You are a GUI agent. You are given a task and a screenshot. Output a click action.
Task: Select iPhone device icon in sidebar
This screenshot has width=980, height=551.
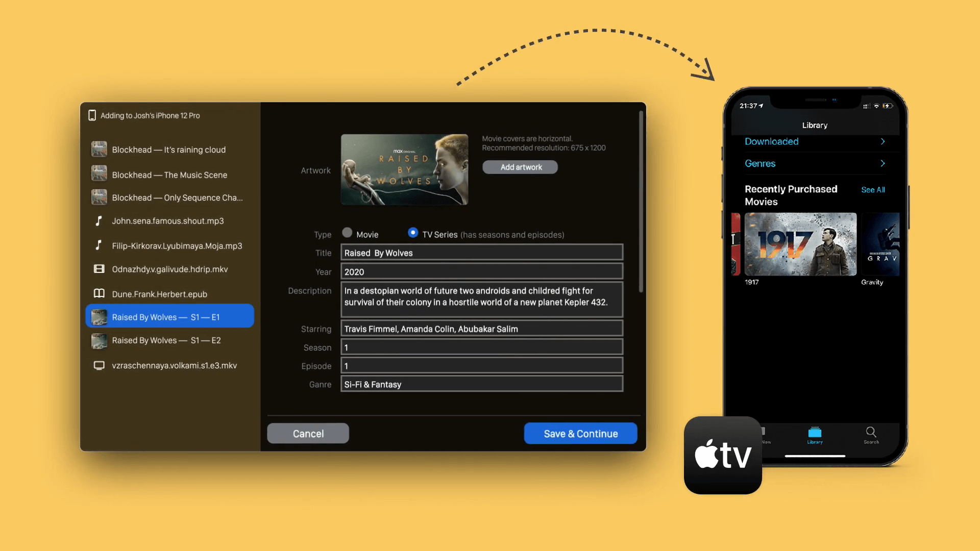click(x=91, y=115)
